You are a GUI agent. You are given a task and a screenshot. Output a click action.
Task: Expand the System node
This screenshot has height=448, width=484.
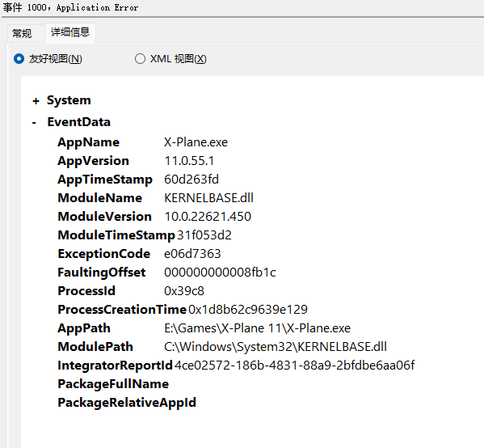coord(36,101)
